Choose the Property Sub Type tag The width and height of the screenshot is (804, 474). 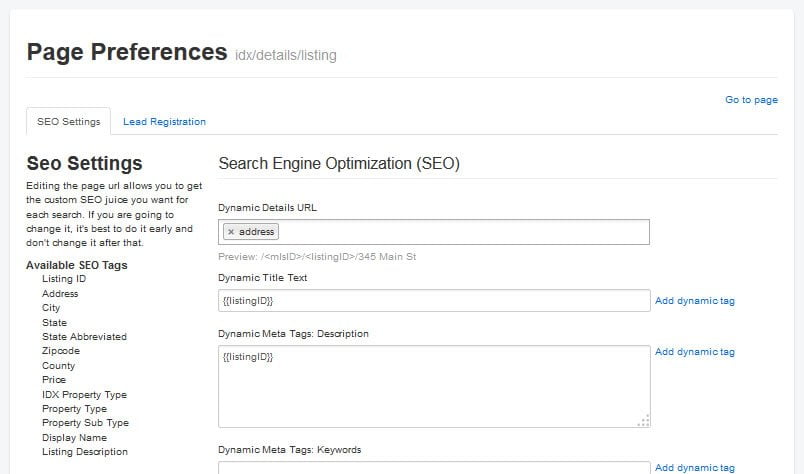coord(85,423)
